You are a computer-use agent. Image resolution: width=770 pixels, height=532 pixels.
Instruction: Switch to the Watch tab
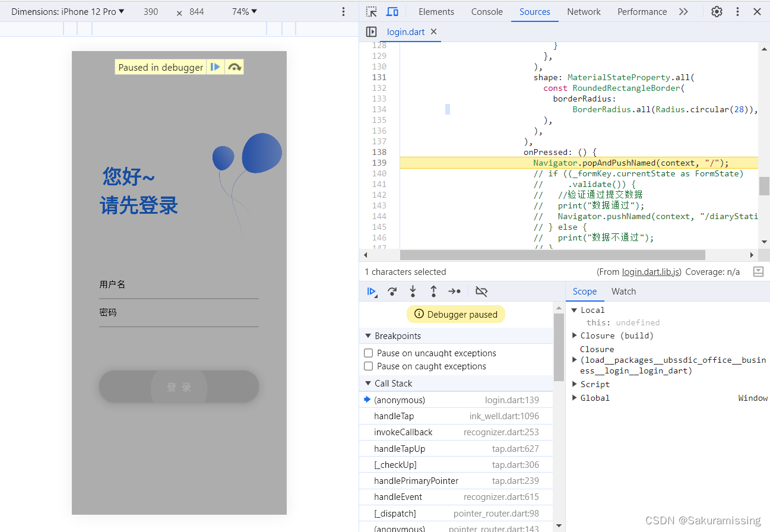(623, 291)
